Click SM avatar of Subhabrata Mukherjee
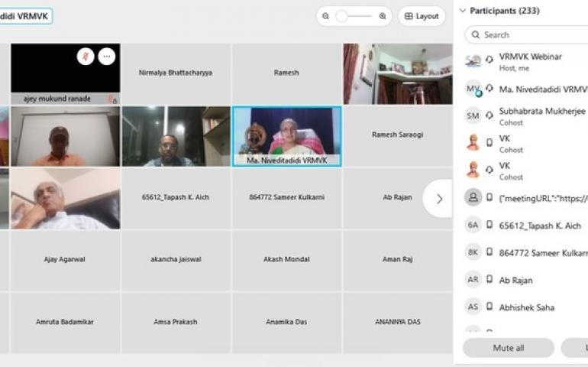The width and height of the screenshot is (588, 367). click(x=473, y=115)
